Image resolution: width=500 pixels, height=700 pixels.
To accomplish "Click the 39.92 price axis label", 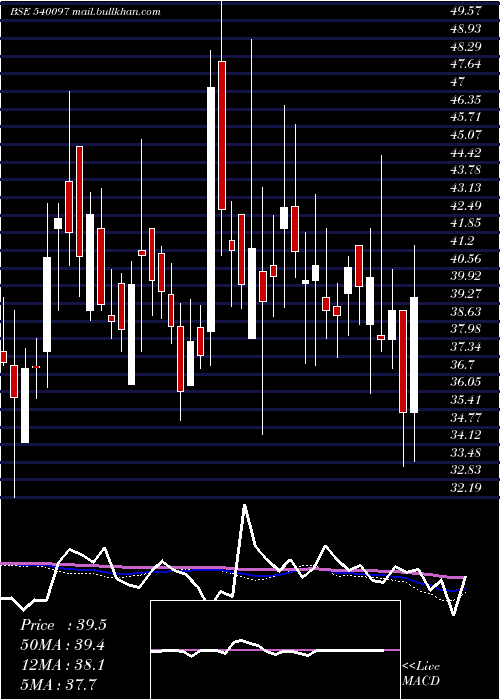I will [x=465, y=276].
